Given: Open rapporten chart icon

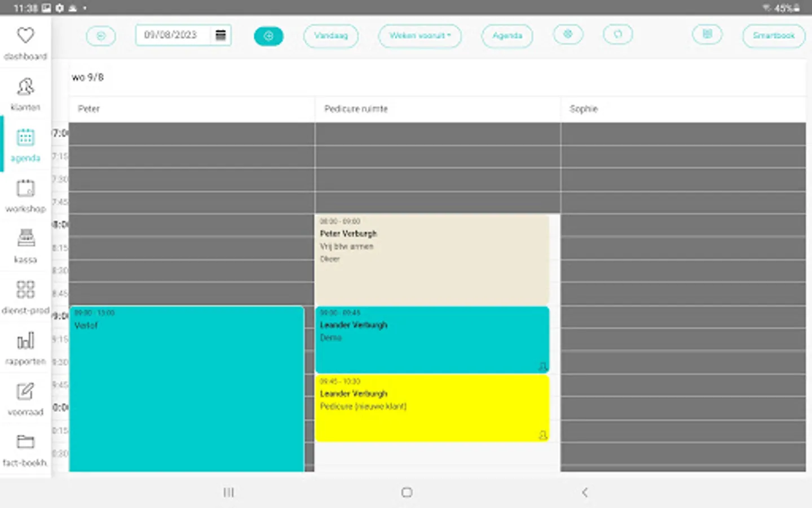Looking at the screenshot, I should 25,340.
